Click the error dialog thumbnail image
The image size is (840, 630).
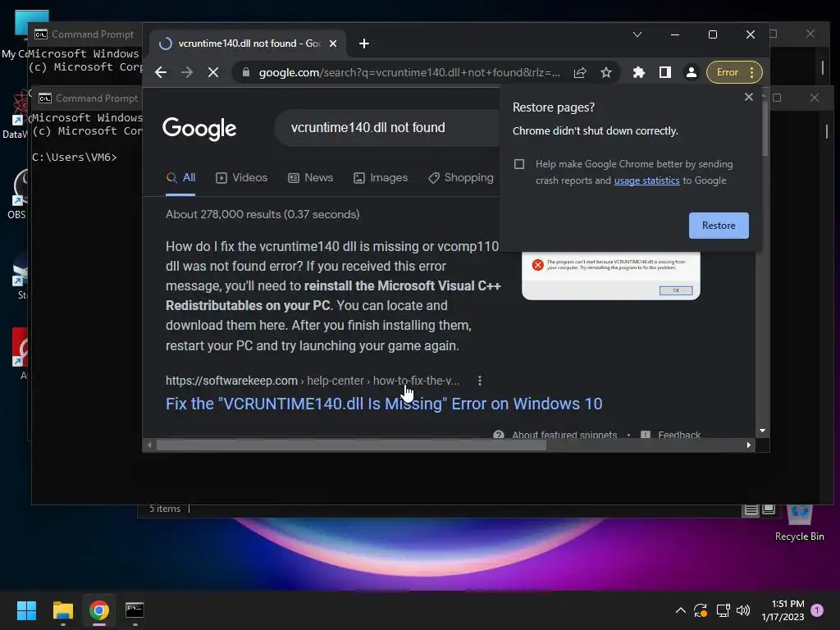tap(610, 276)
